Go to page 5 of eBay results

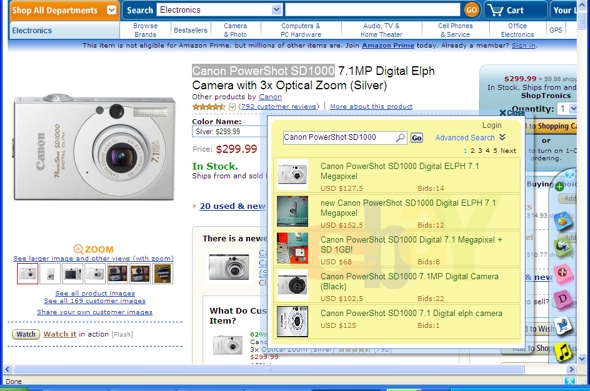[495, 151]
